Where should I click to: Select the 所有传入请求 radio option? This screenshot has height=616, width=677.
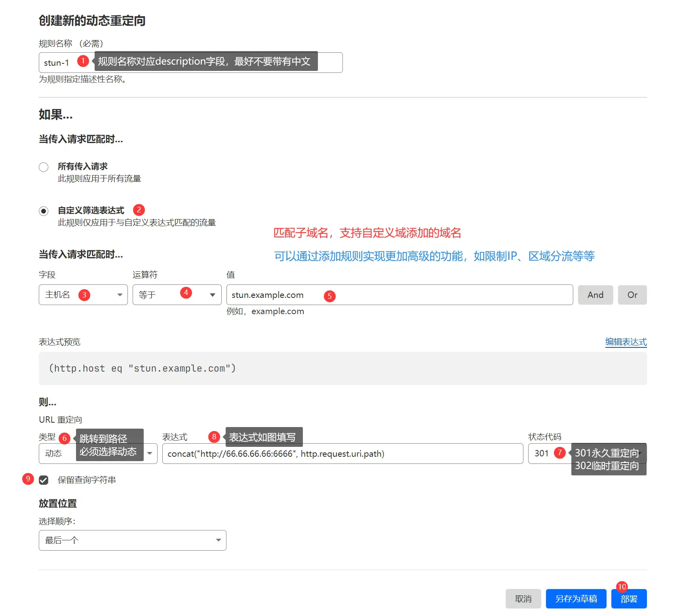tap(44, 167)
